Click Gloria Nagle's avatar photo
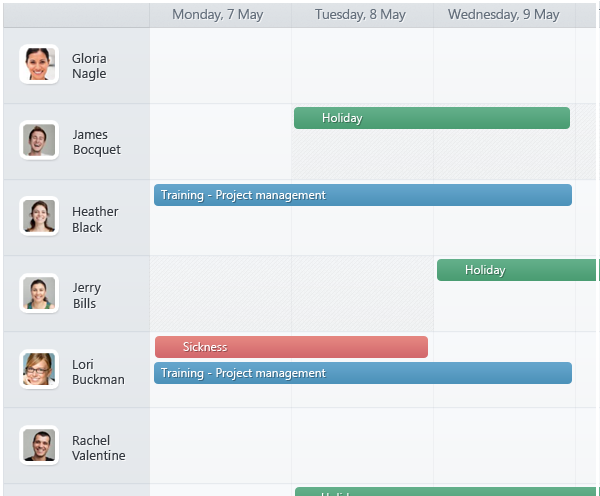This screenshot has height=496, width=600. (x=39, y=64)
